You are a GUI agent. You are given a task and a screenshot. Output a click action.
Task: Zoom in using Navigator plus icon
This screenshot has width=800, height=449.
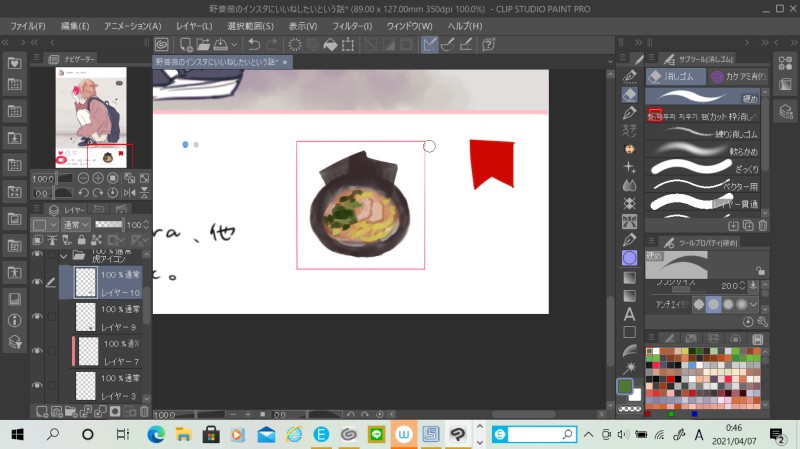pyautogui.click(x=98, y=178)
